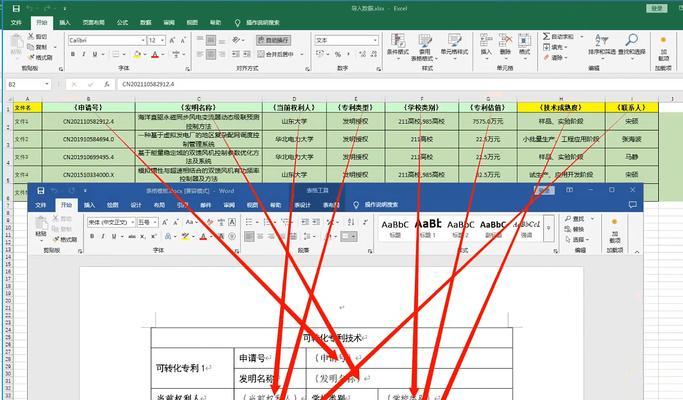Click Merge and Center in Excel alignment group

pyautogui.click(x=275, y=54)
